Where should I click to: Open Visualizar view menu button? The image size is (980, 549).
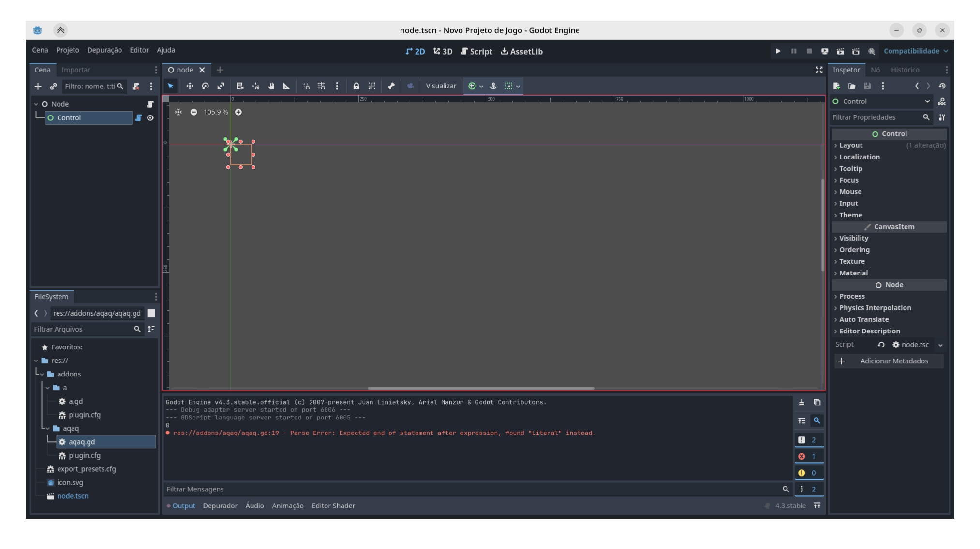(x=441, y=86)
